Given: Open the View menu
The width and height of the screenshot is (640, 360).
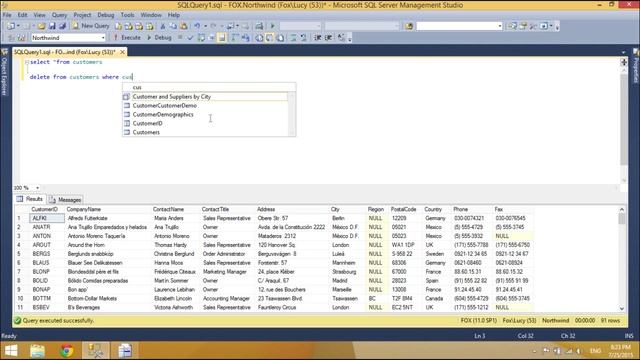Looking at the screenshot, I should 39,15.
